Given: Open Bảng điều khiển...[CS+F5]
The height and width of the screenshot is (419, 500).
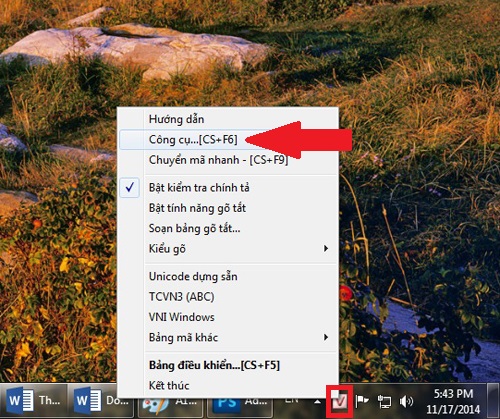Looking at the screenshot, I should click(x=229, y=365).
